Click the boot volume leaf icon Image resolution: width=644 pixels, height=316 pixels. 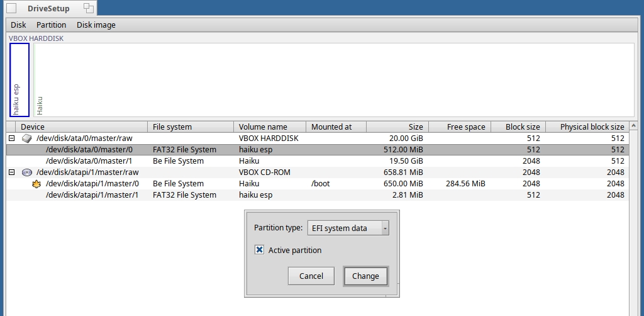coord(36,184)
